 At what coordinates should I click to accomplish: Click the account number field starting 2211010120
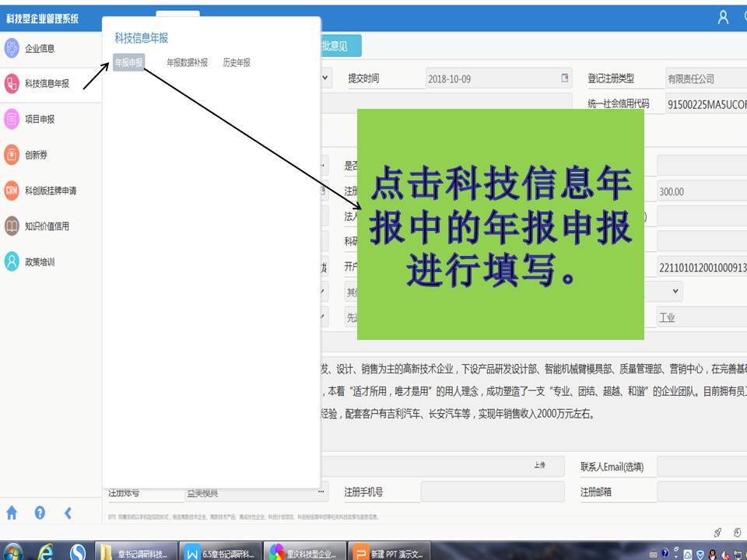[x=702, y=268]
